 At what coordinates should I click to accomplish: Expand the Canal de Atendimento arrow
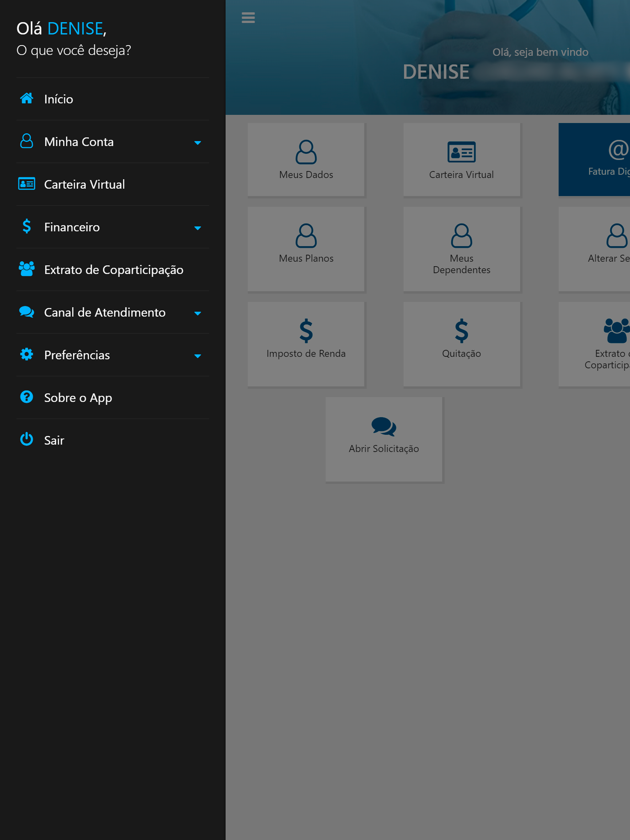click(x=197, y=313)
